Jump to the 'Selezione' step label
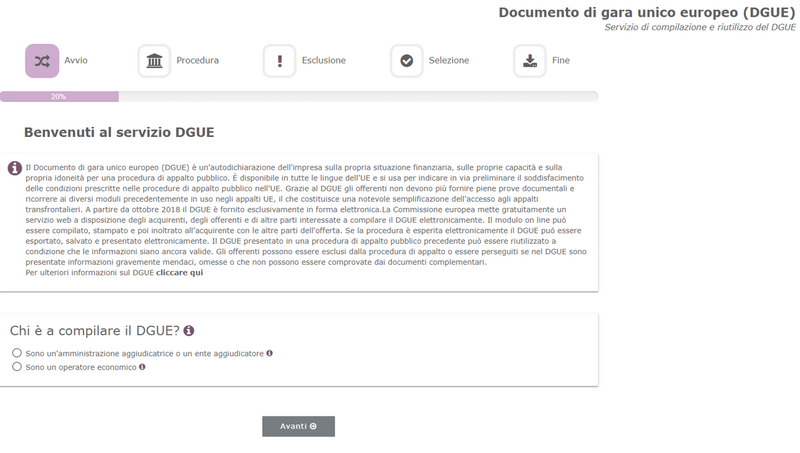This screenshot has height=453, width=800. point(449,61)
